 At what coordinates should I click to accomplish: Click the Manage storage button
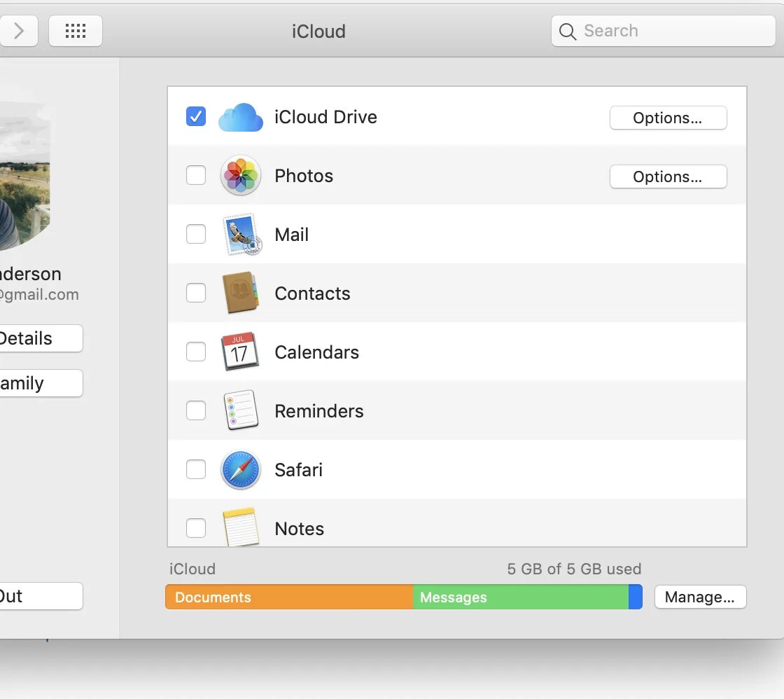[700, 597]
